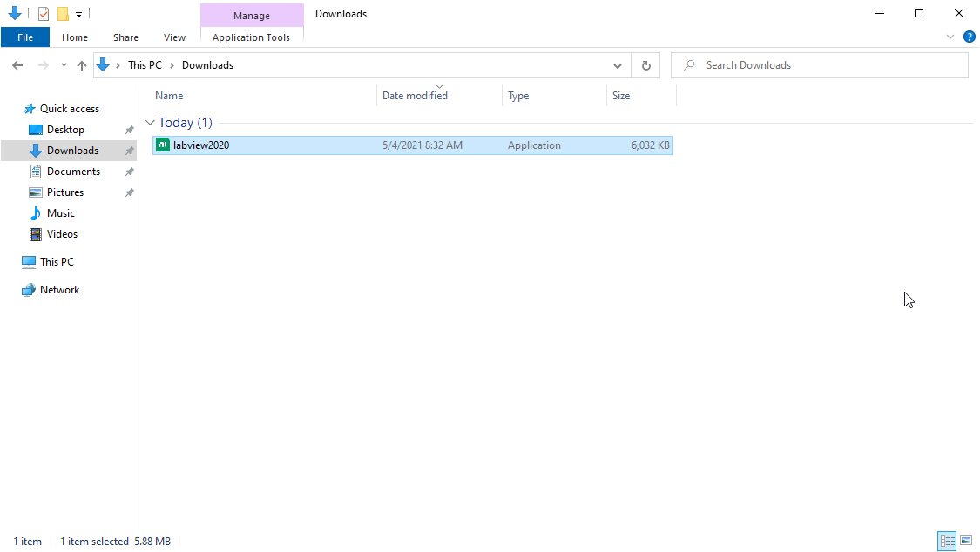Go up one folder level arrow

tap(82, 65)
